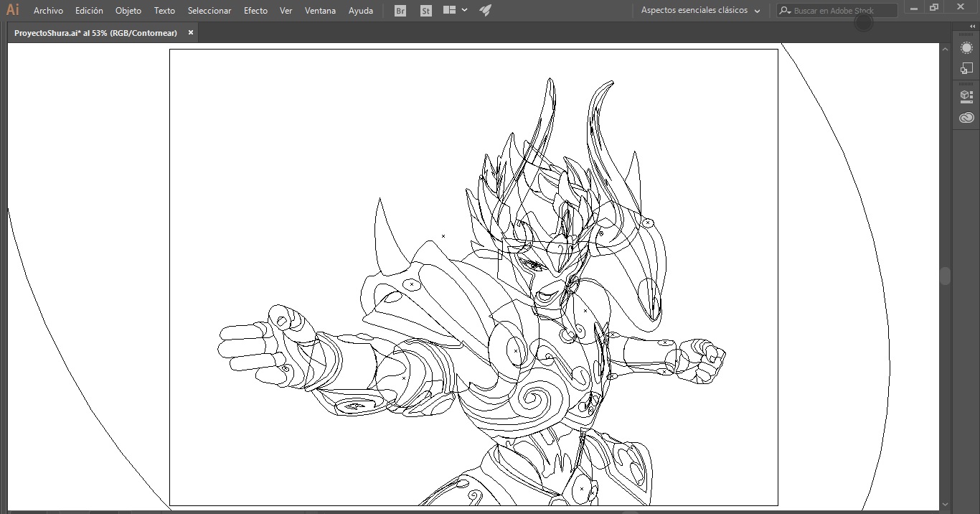Open the Archivo menu
The width and height of the screenshot is (980, 514).
48,11
